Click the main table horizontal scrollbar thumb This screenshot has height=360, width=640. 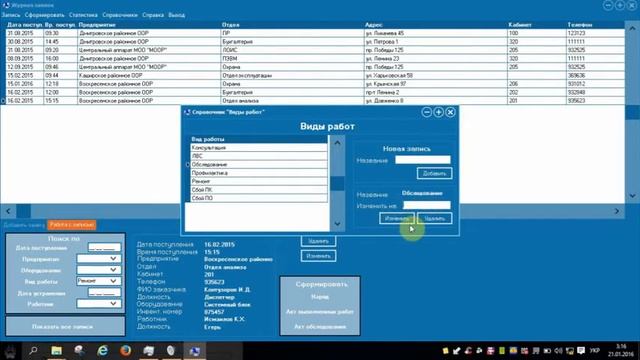(x=23, y=211)
